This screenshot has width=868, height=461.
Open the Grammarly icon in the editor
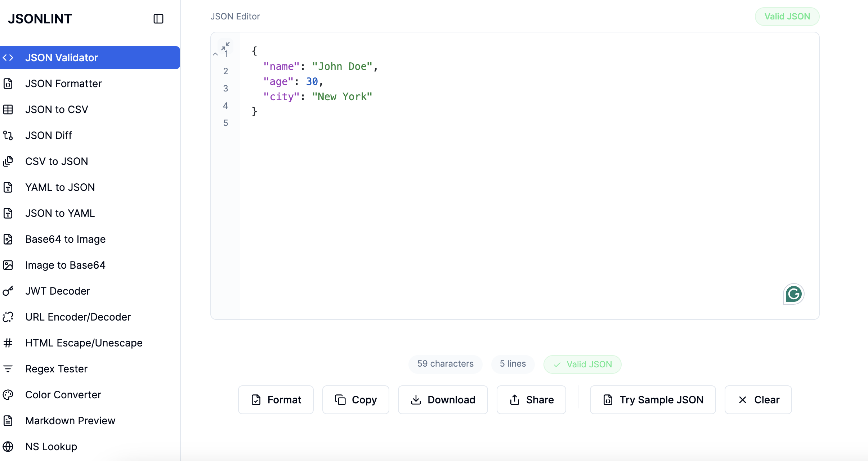793,294
